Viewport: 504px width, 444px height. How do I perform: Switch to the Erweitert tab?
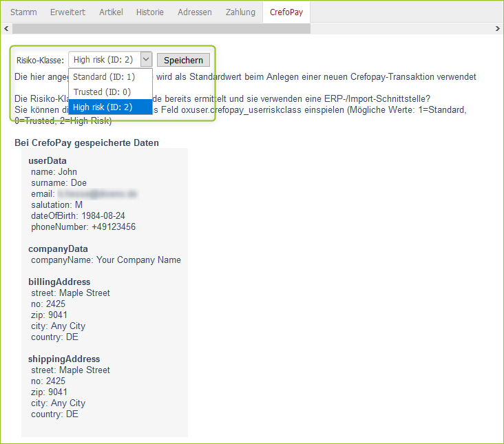(x=68, y=12)
